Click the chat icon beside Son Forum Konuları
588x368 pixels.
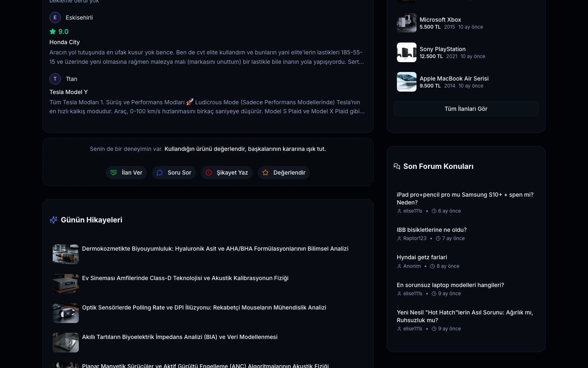point(397,166)
